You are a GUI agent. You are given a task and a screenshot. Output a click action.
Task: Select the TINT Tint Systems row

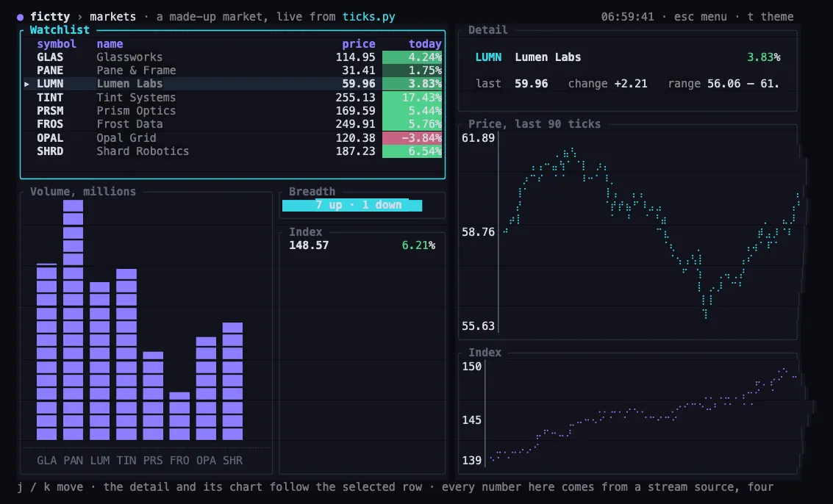tap(232, 97)
